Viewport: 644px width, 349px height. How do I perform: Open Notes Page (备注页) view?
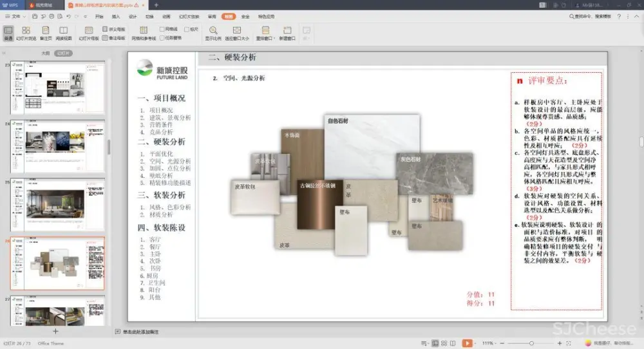click(x=46, y=33)
